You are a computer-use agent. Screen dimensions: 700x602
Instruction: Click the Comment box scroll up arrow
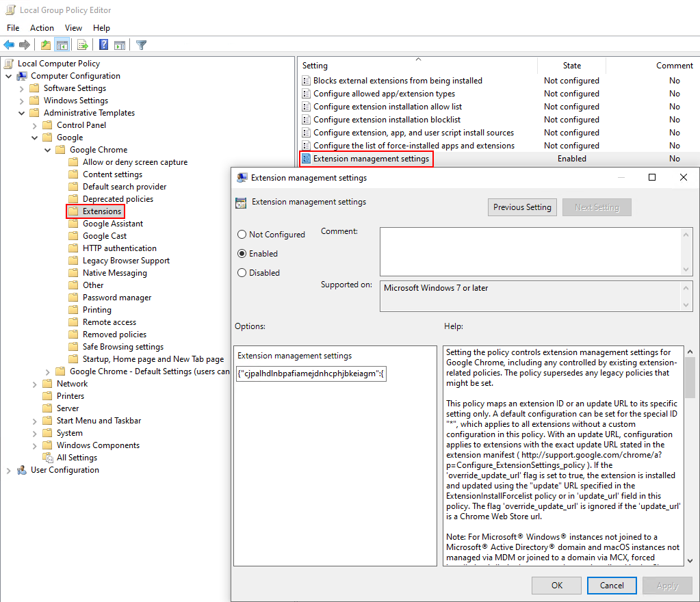[x=686, y=234]
